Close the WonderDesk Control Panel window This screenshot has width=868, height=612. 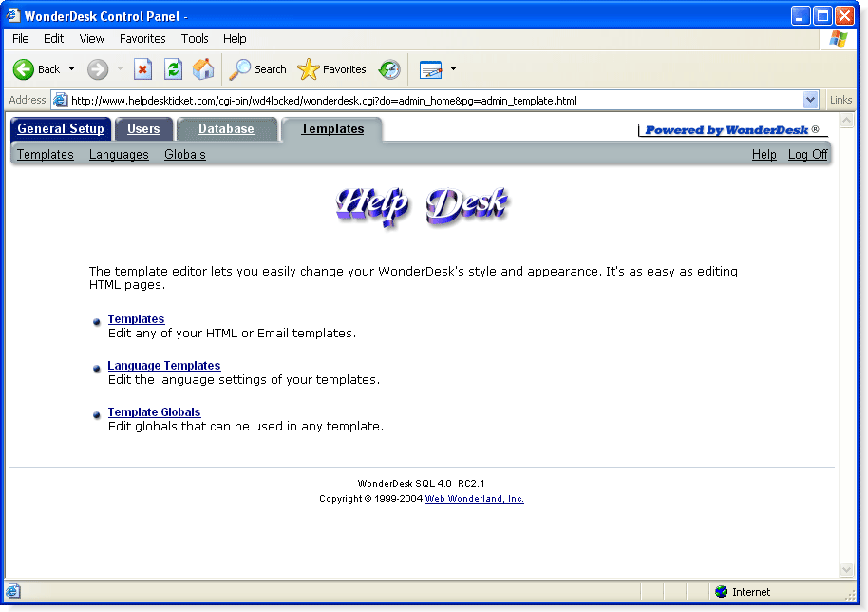point(844,16)
